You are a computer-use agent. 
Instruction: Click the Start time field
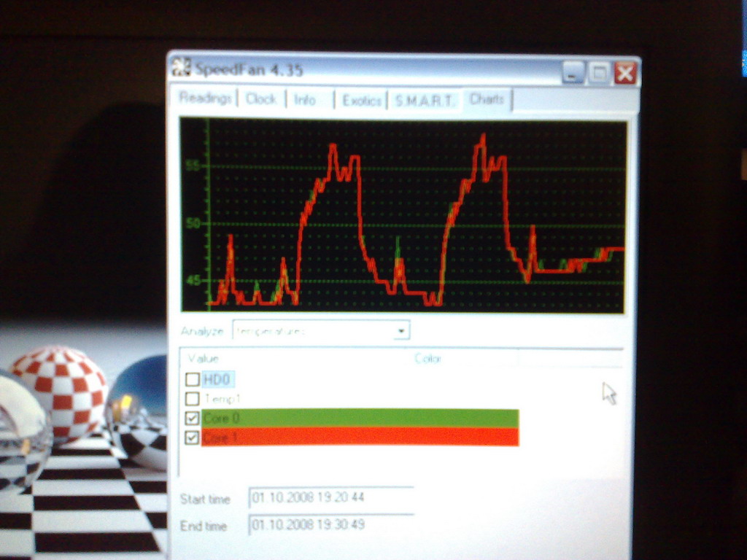[x=331, y=497]
